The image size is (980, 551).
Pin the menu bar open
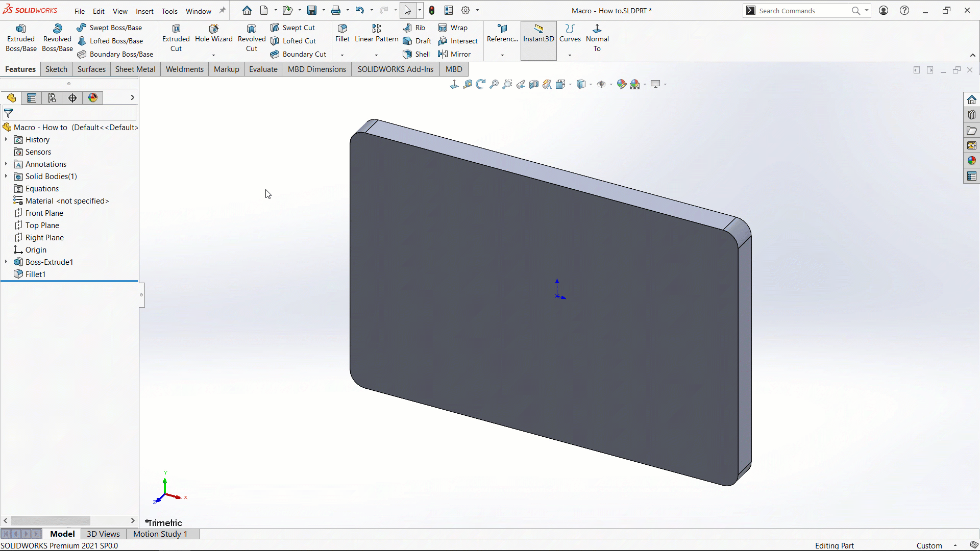click(x=223, y=10)
